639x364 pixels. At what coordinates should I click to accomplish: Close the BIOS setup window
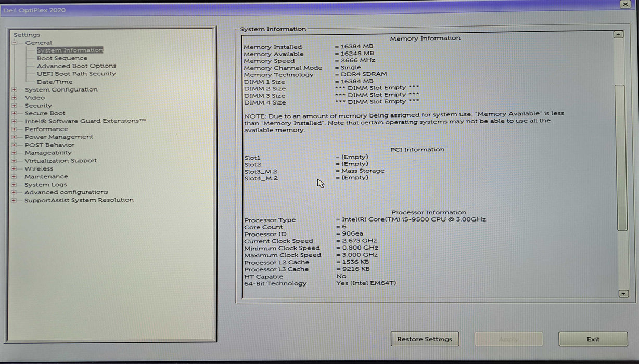625,4
